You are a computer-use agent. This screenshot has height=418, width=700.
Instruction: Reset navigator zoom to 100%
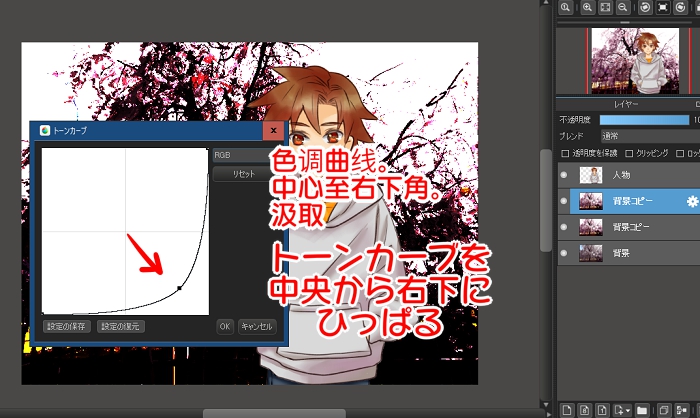point(566,8)
